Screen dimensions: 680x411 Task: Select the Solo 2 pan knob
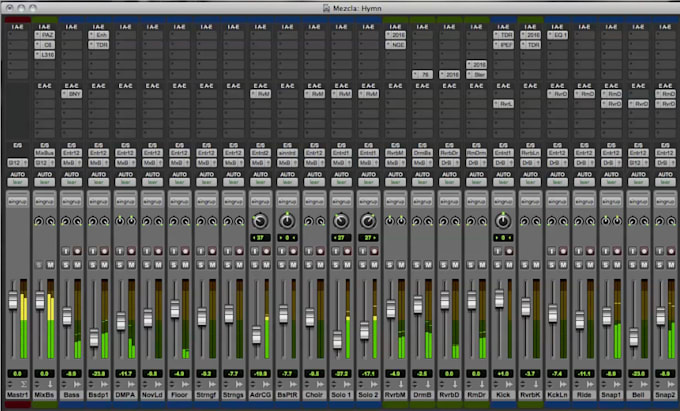click(368, 221)
